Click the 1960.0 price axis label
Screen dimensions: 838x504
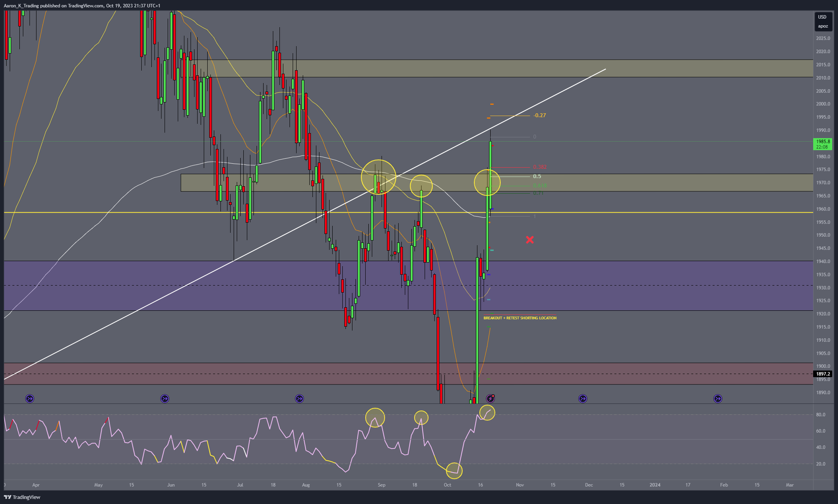823,209
